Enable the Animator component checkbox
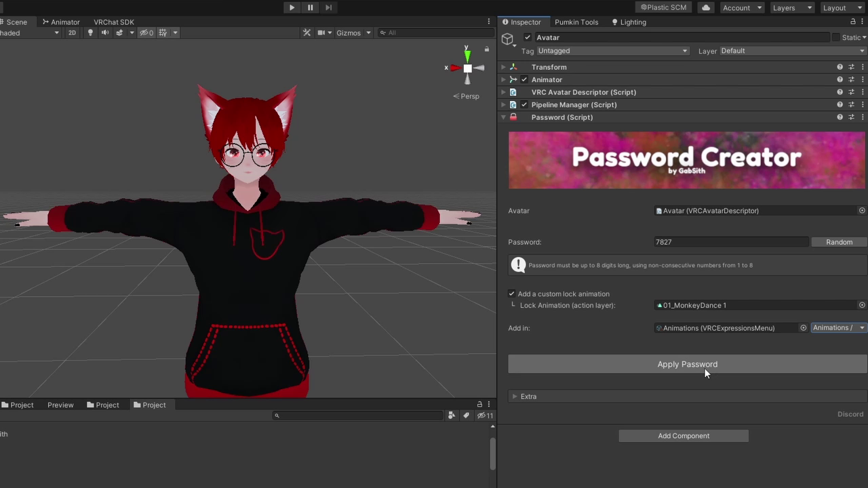868x488 pixels. pyautogui.click(x=524, y=79)
